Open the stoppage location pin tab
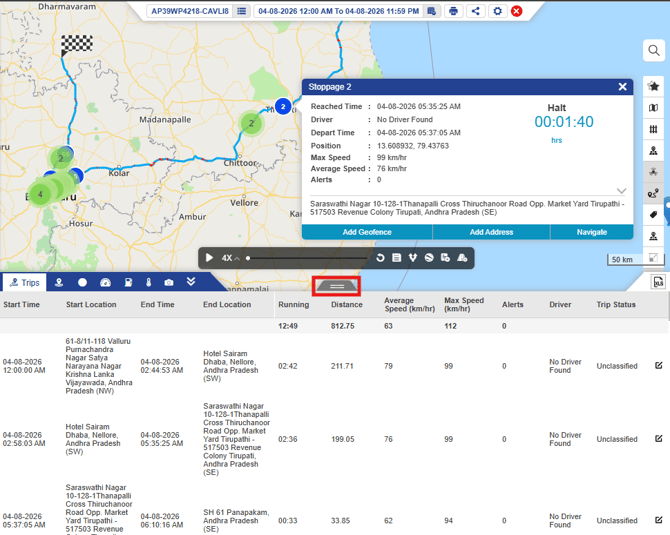The height and width of the screenshot is (535, 670). [59, 282]
